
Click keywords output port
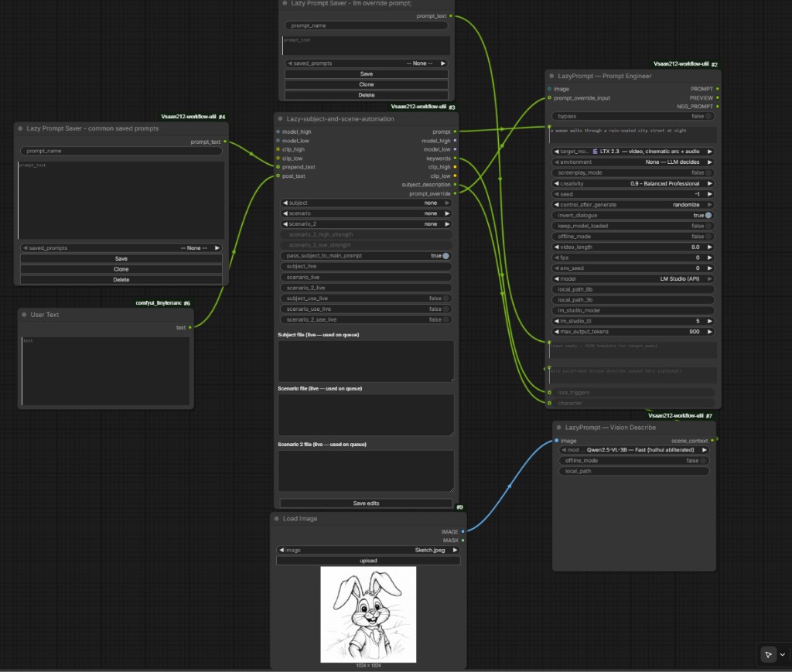455,158
